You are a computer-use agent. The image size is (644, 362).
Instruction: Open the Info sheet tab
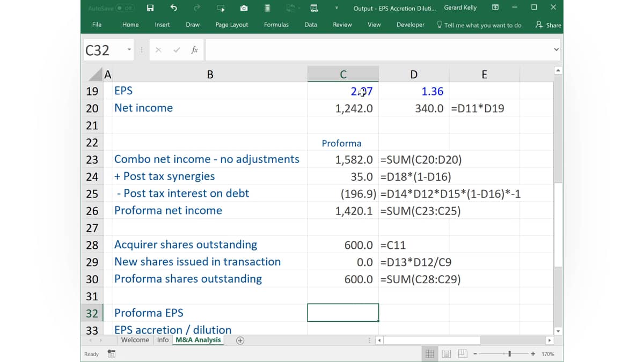point(163,340)
